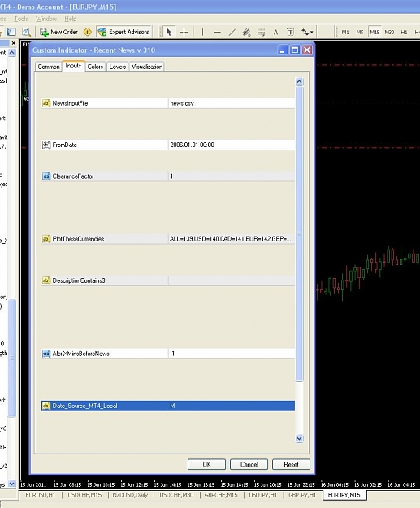Open the USDJPY,H1 chart tab
Screen dimensions: 420x508
click(263, 495)
